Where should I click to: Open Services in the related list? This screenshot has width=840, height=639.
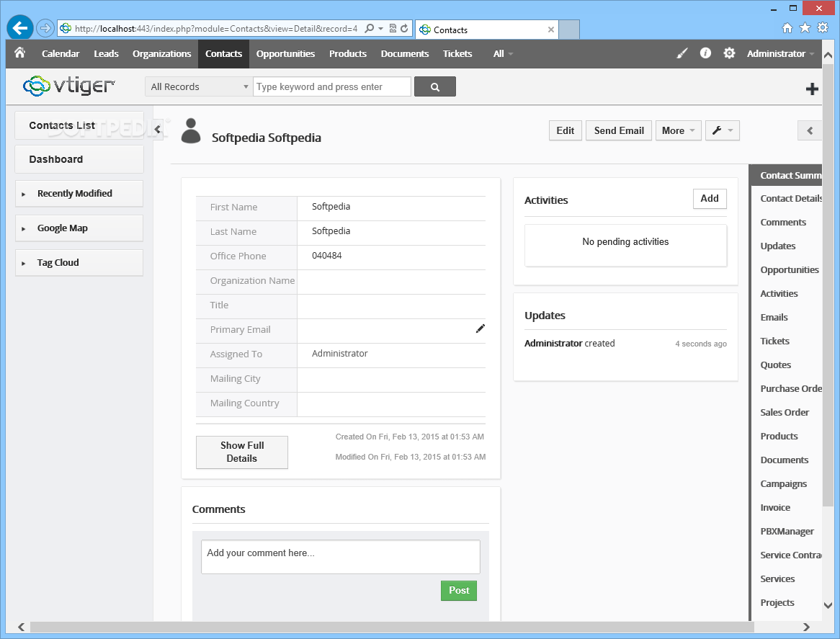coord(777,579)
